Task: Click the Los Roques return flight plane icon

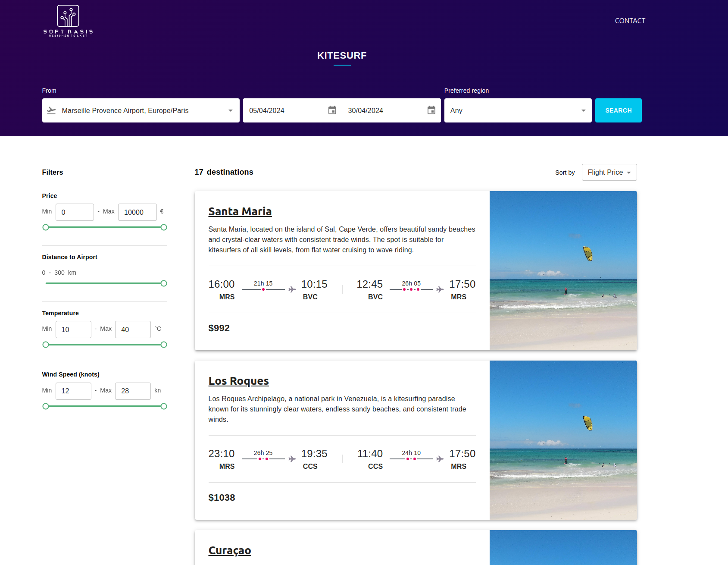Action: (x=440, y=459)
